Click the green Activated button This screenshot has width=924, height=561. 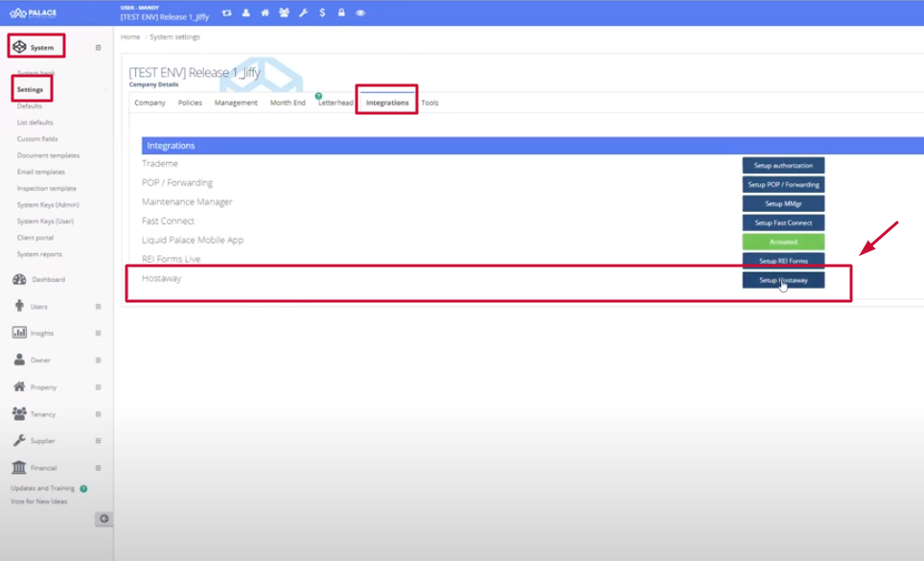coord(783,242)
